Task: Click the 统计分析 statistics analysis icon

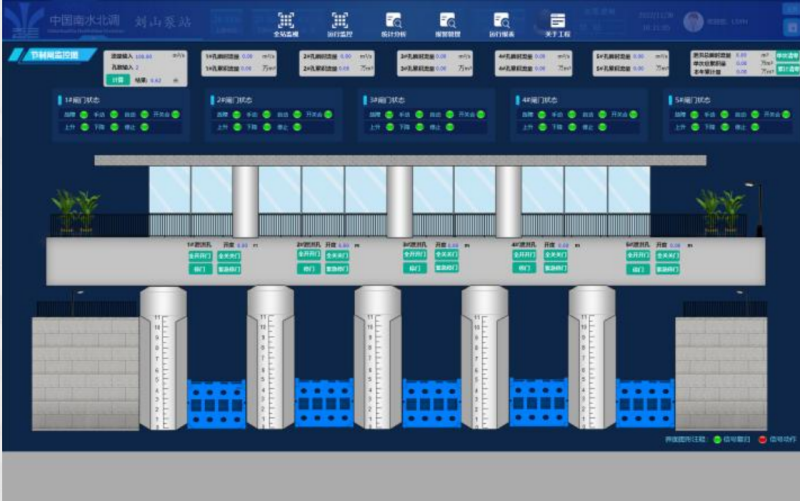Action: pyautogui.click(x=394, y=22)
